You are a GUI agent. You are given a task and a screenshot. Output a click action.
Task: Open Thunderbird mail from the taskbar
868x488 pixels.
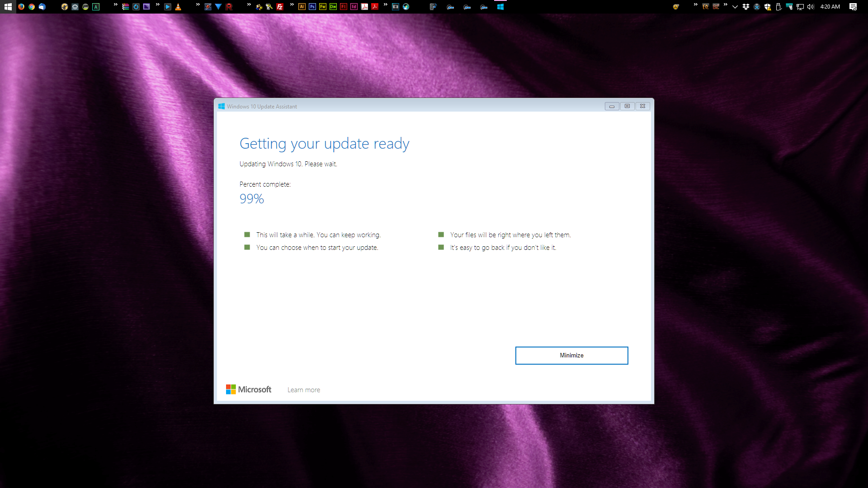[42, 7]
